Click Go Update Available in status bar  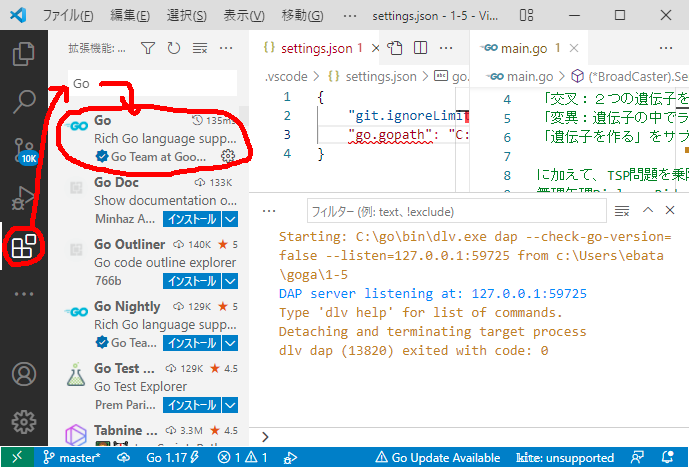[437, 457]
